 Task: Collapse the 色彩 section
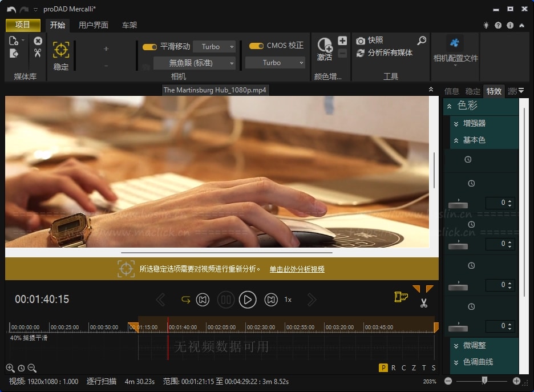coord(449,106)
